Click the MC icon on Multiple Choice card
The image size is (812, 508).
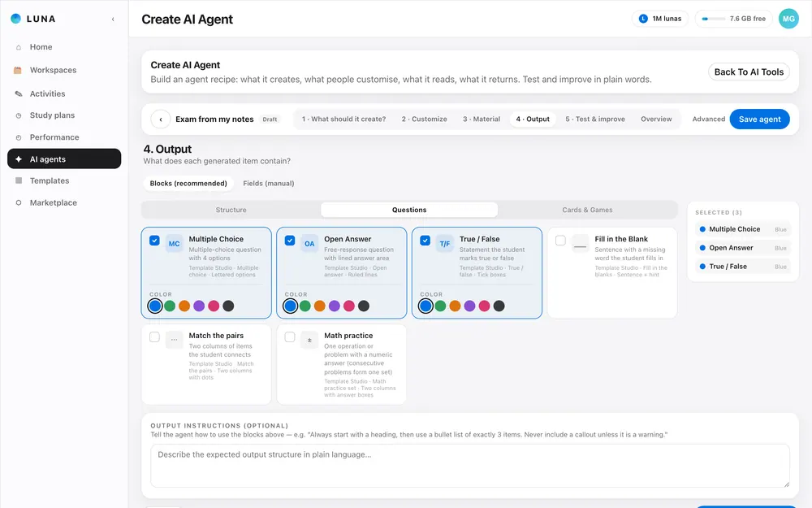pyautogui.click(x=174, y=244)
